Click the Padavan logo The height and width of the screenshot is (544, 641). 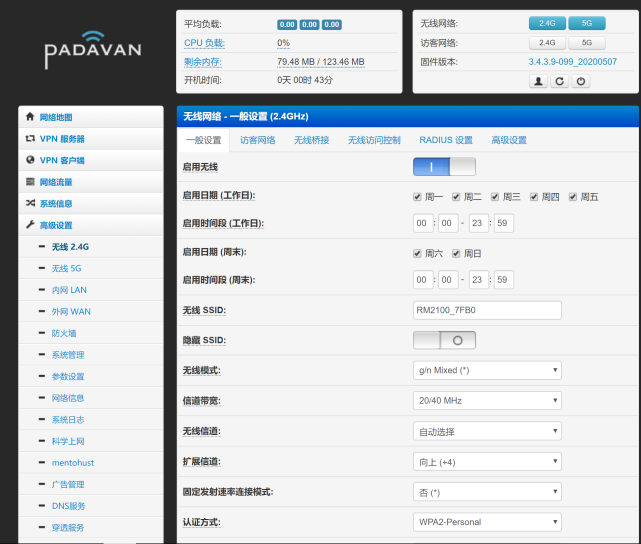[93, 49]
